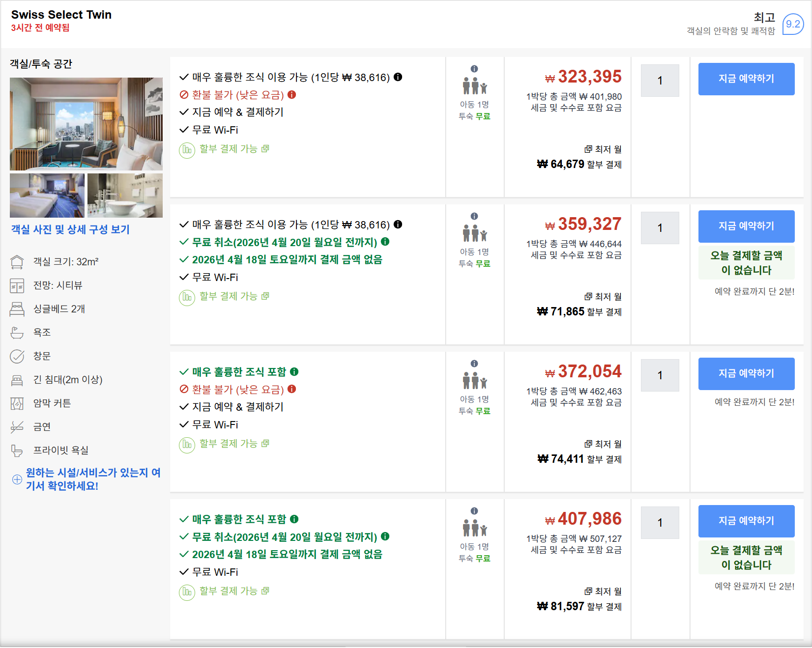
Task: Book now button for ₩359,327 rate
Action: 746,226
